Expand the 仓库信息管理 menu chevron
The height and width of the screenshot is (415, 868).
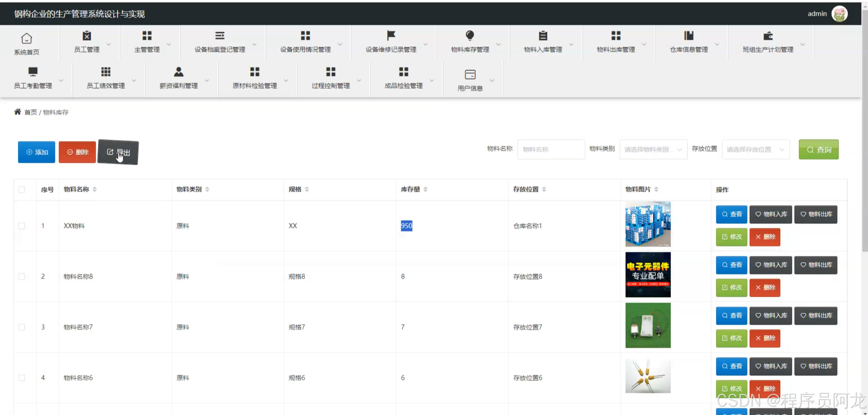[x=717, y=44]
